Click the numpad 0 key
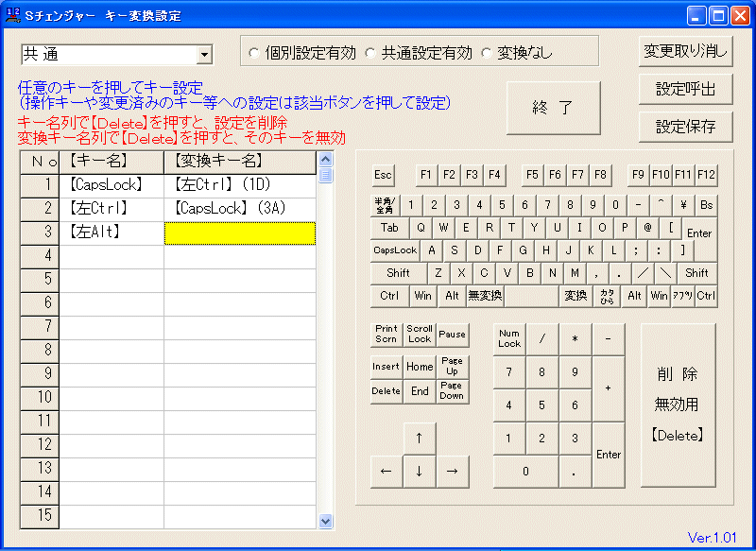This screenshot has width=756, height=551. [x=526, y=472]
